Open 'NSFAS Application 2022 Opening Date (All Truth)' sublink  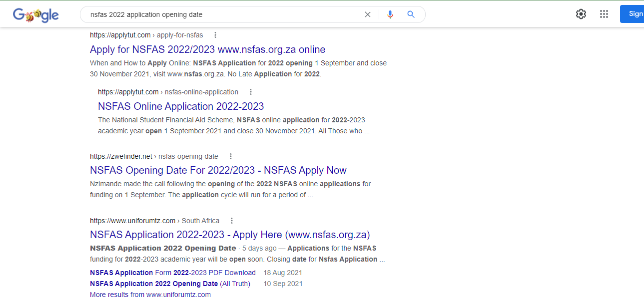click(x=170, y=284)
